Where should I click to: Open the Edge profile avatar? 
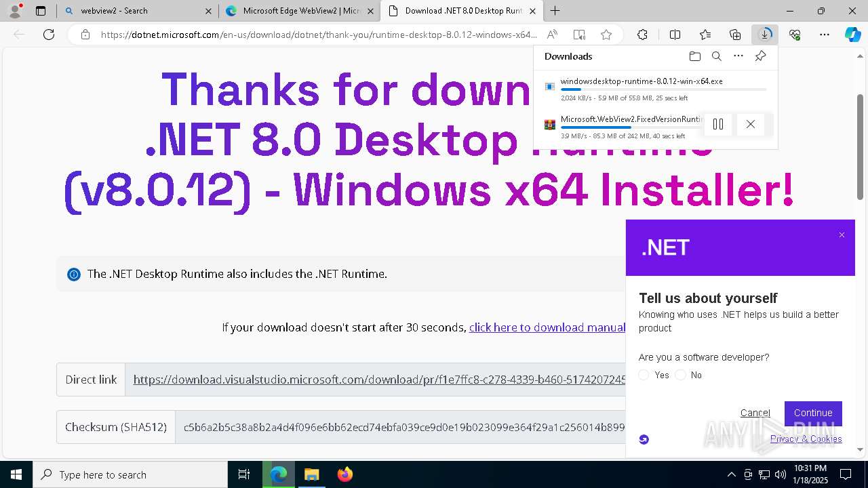click(x=15, y=11)
